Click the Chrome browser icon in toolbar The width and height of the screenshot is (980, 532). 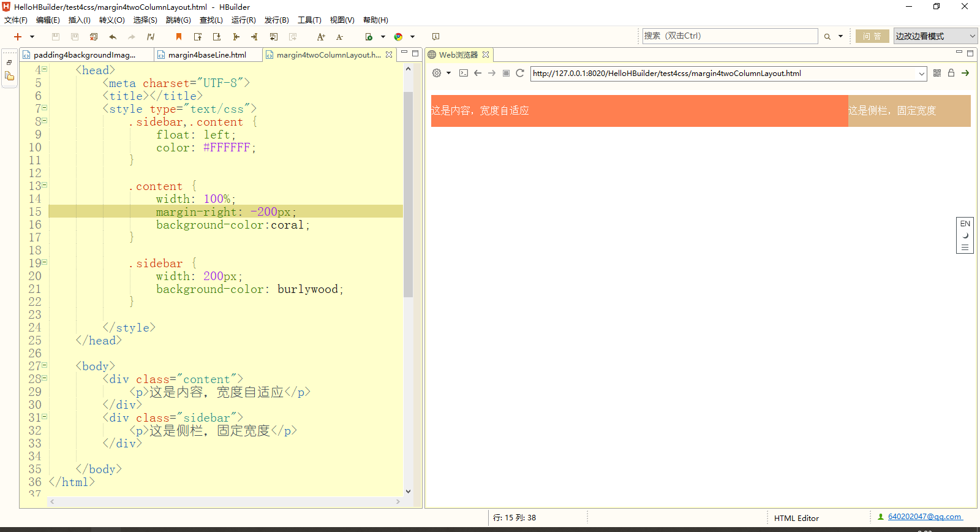click(398, 37)
